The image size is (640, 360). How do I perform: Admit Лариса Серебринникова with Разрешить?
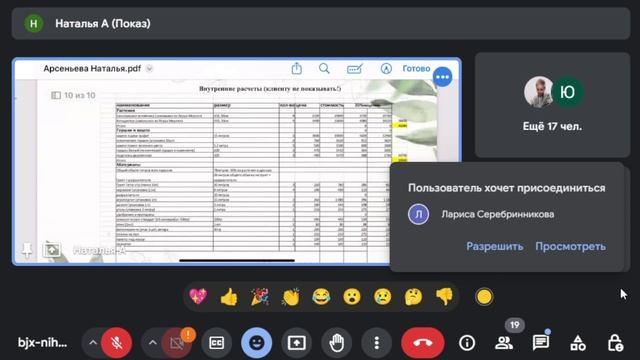point(495,247)
